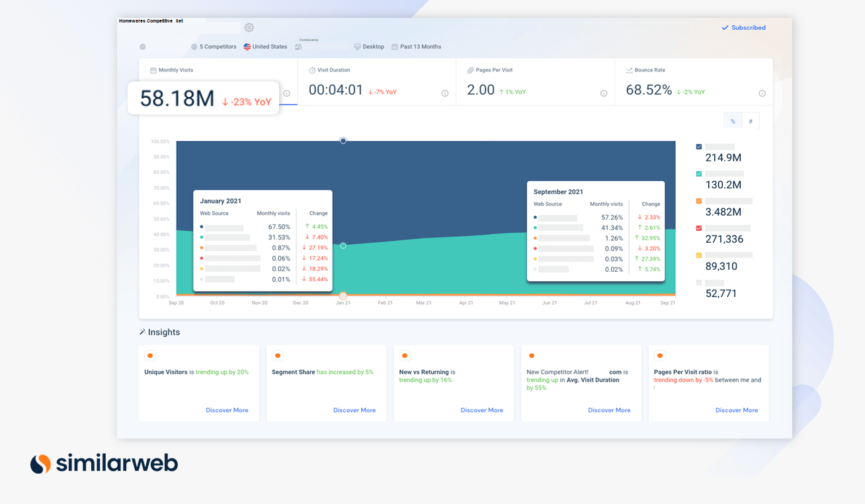Screen dimensions: 865x504
Task: Uncheck the 271,336 competitor checkbox
Action: (699, 228)
